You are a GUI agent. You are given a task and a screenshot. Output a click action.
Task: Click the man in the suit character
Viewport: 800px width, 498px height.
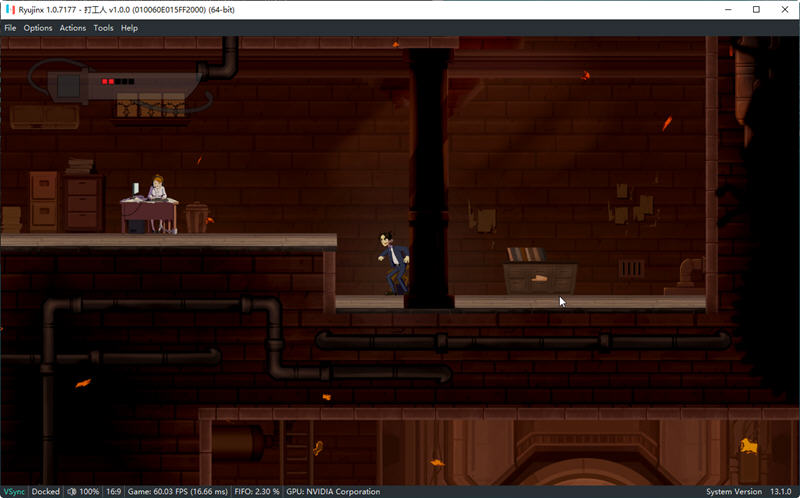point(394,260)
